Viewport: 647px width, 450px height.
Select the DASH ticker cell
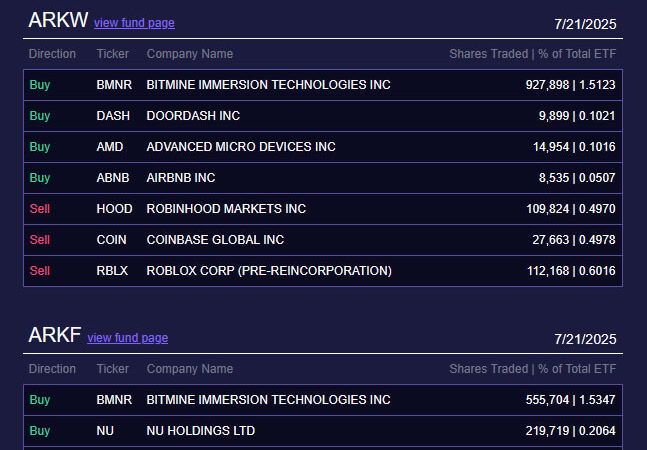pos(113,116)
